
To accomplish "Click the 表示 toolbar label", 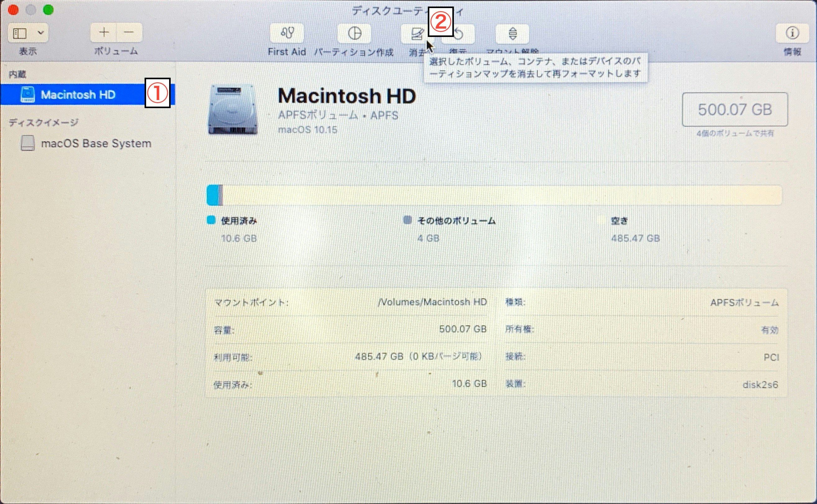I will 28,51.
